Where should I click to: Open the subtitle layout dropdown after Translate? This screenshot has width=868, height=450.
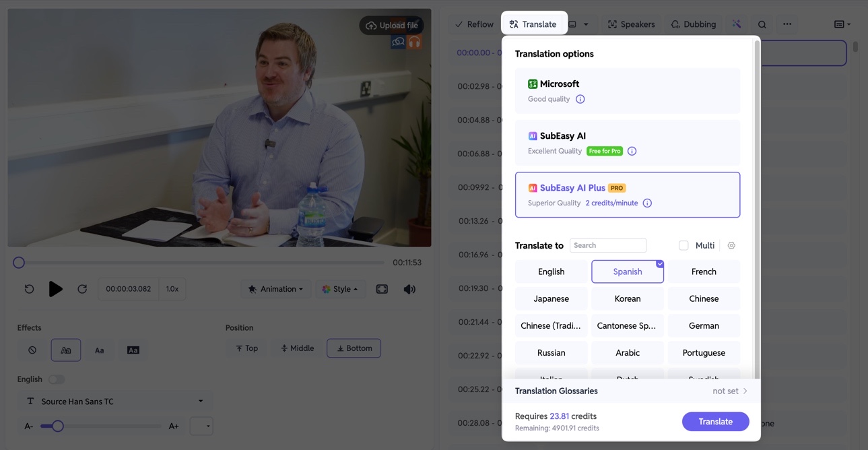578,24
